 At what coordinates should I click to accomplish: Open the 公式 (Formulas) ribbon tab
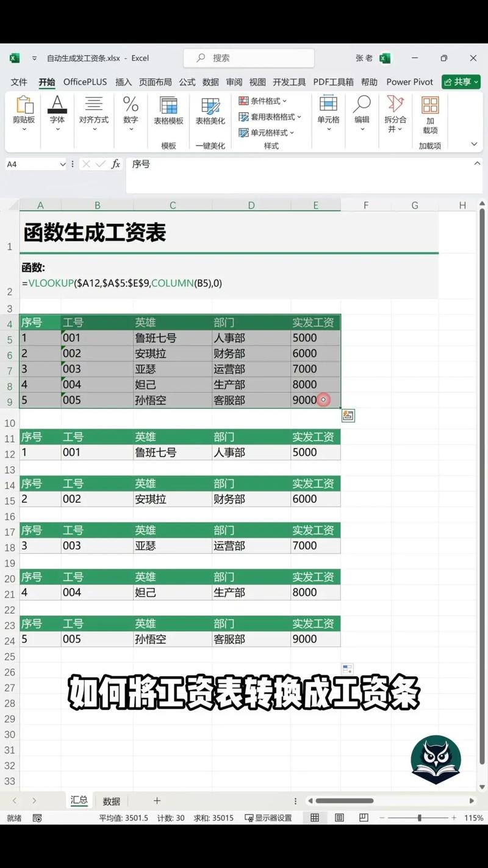coord(187,81)
